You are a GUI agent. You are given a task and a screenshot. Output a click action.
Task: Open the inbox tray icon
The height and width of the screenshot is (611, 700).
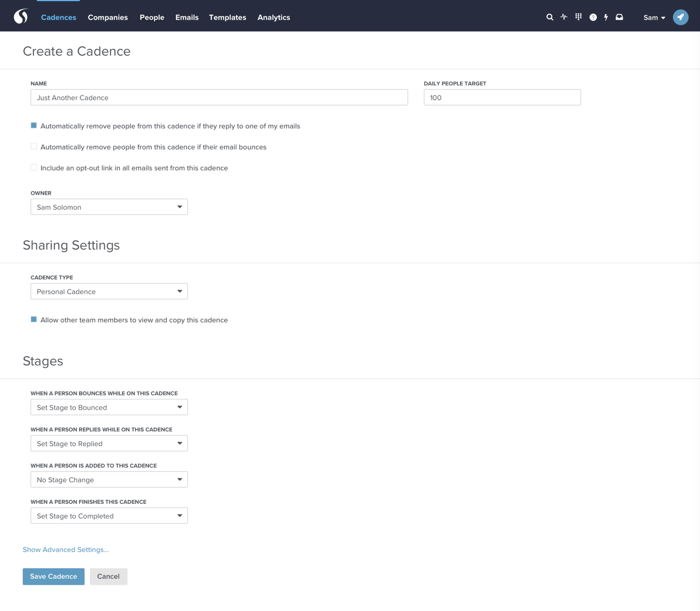pos(619,17)
